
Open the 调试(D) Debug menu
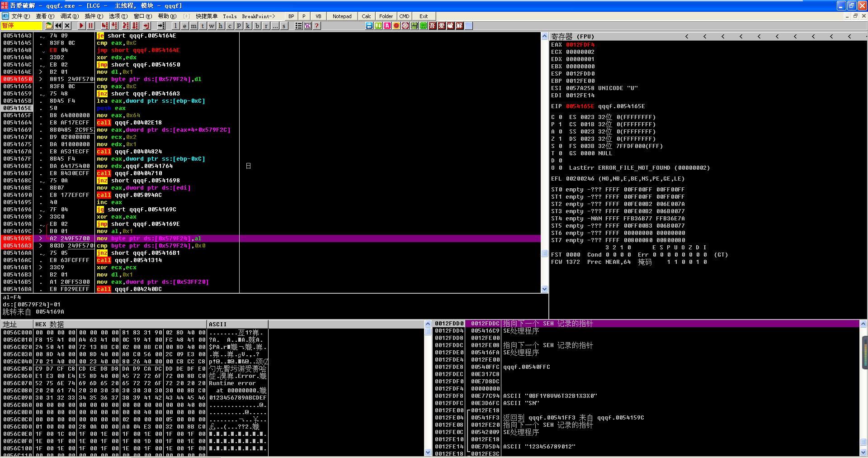tap(69, 16)
